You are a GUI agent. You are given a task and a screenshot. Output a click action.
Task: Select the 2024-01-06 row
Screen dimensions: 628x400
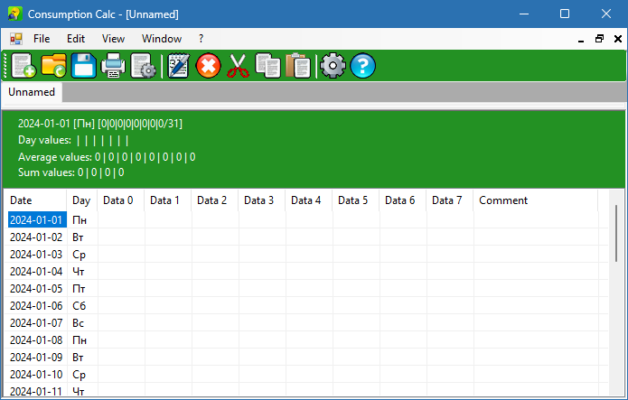coord(308,306)
